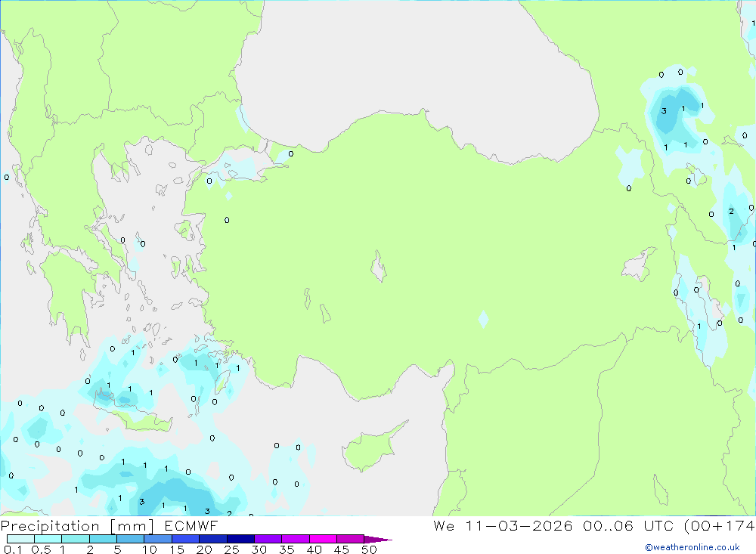Click the '(00+174' forecast offset text
This screenshot has height=554, width=756.
pyautogui.click(x=720, y=525)
